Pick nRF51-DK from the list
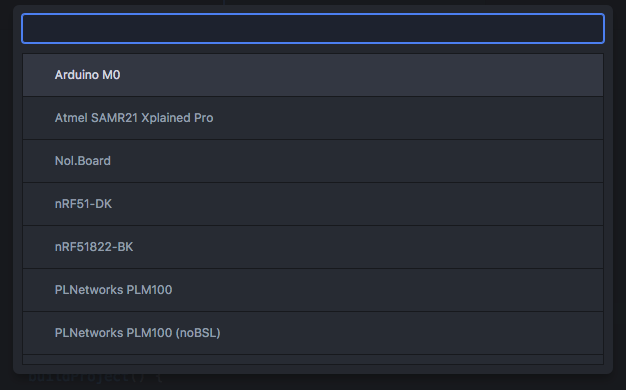The image size is (626, 390). coord(313,204)
